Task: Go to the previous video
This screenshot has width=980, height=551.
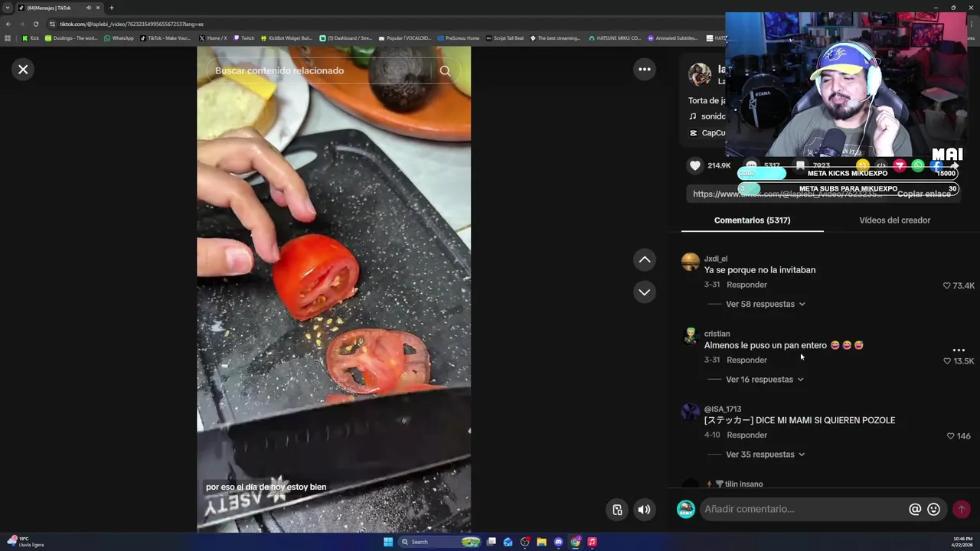Action: pos(645,260)
